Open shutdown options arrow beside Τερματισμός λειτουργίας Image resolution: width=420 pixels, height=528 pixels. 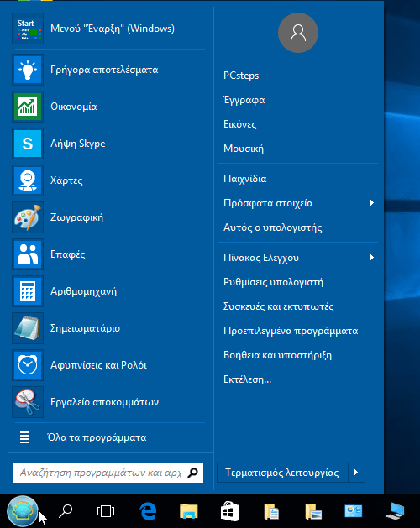click(x=357, y=473)
